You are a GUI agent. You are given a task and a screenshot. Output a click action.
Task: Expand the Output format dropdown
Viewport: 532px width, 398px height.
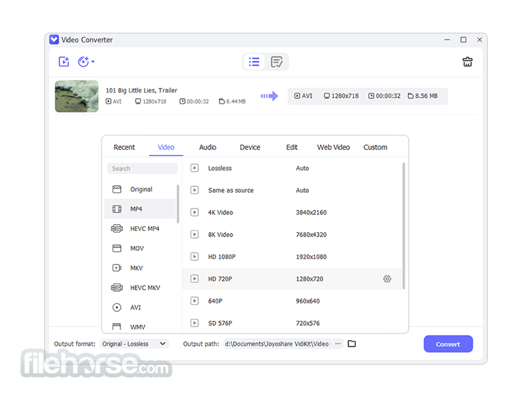[x=134, y=343]
